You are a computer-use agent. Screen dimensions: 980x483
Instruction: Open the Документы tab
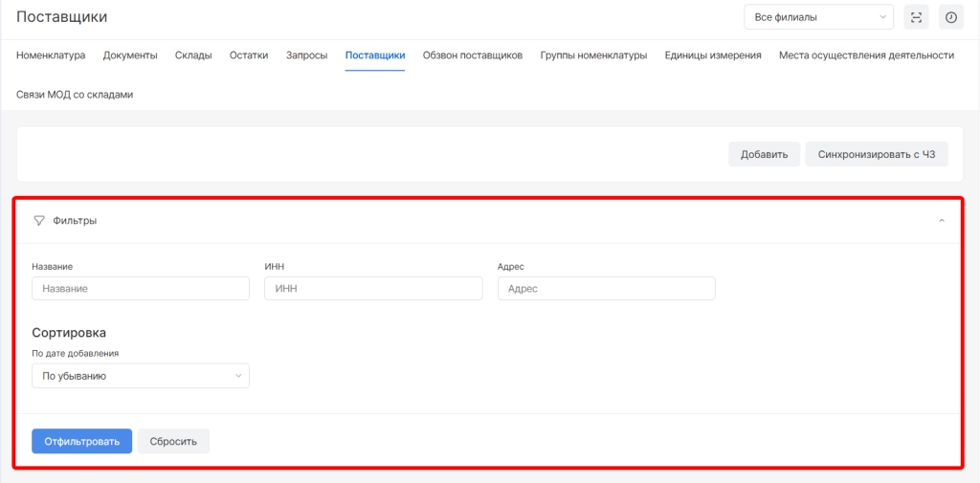tap(130, 55)
